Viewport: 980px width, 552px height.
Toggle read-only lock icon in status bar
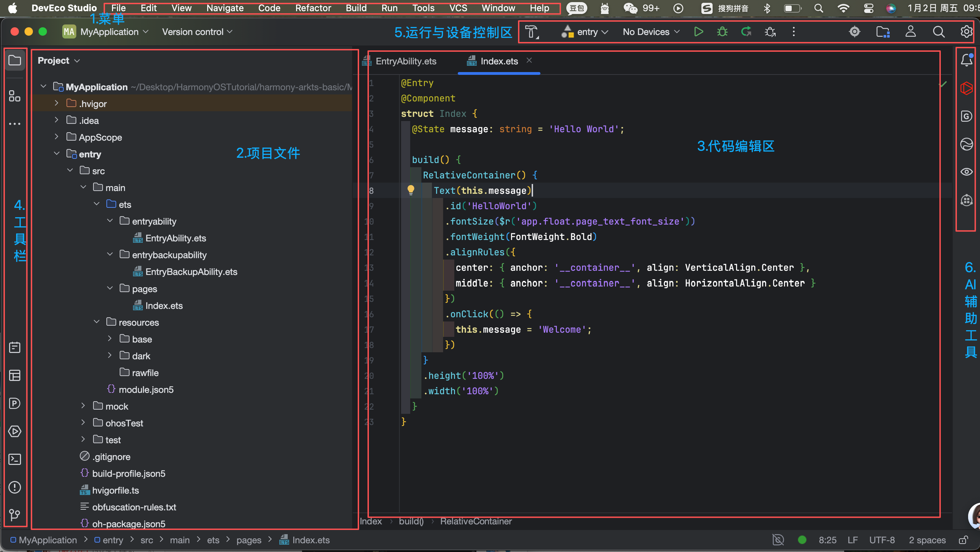964,540
